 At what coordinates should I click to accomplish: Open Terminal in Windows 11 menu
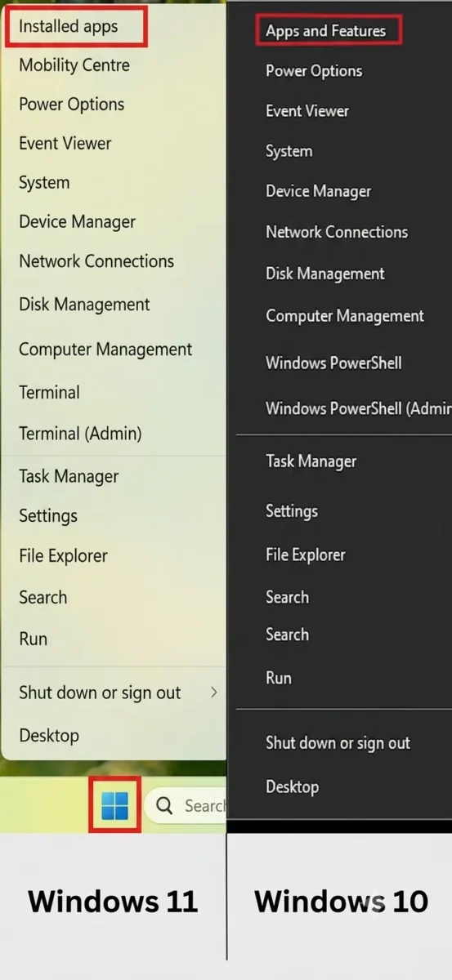[50, 393]
